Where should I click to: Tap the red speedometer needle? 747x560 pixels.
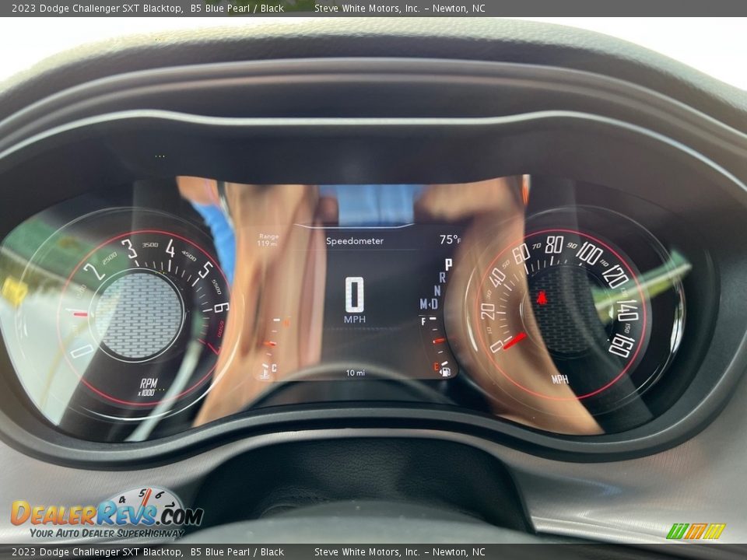coord(515,341)
